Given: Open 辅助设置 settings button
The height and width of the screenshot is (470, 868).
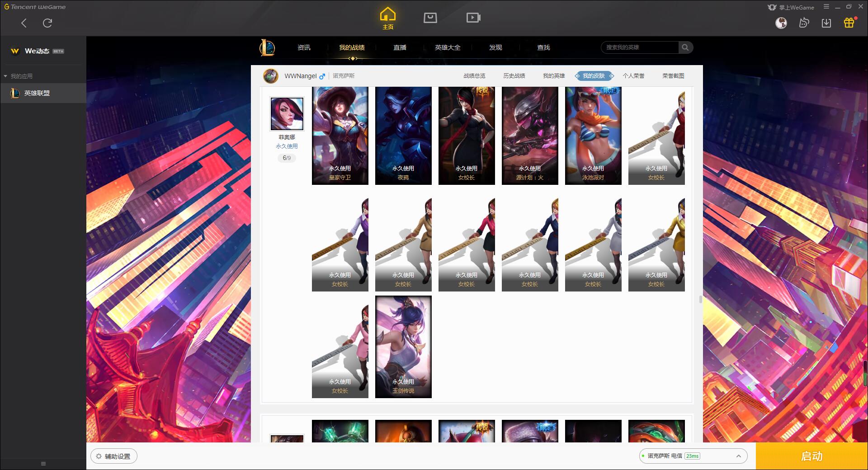Looking at the screenshot, I should point(114,456).
